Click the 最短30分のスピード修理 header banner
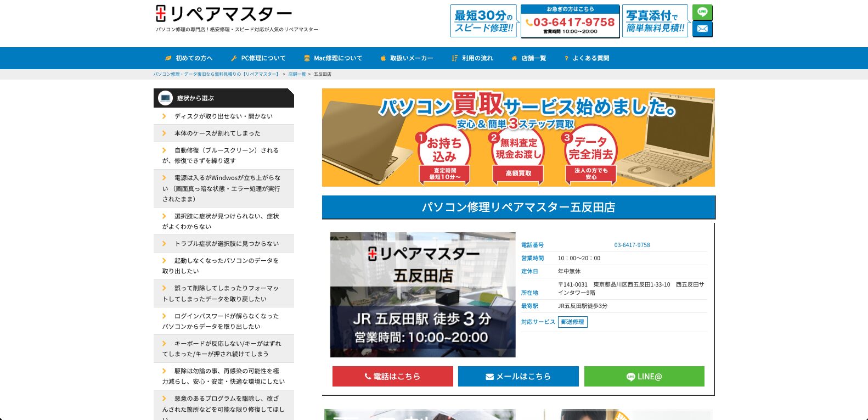This screenshot has height=420, width=868. (484, 21)
